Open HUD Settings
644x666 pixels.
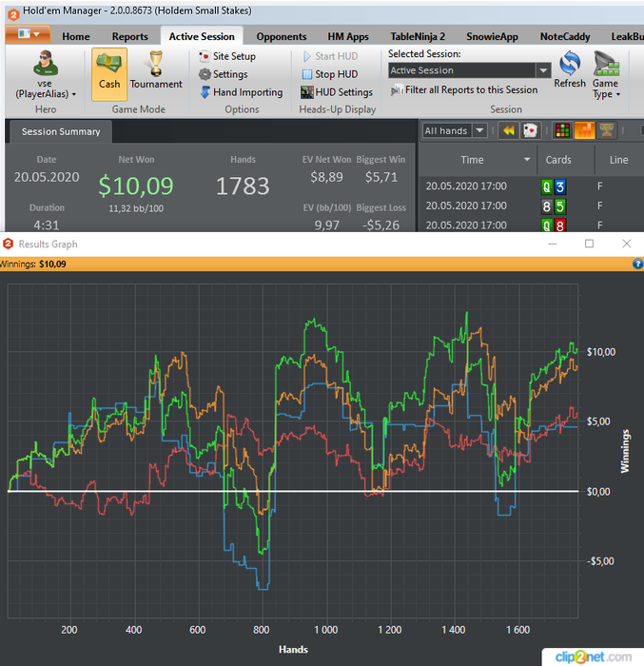[337, 92]
